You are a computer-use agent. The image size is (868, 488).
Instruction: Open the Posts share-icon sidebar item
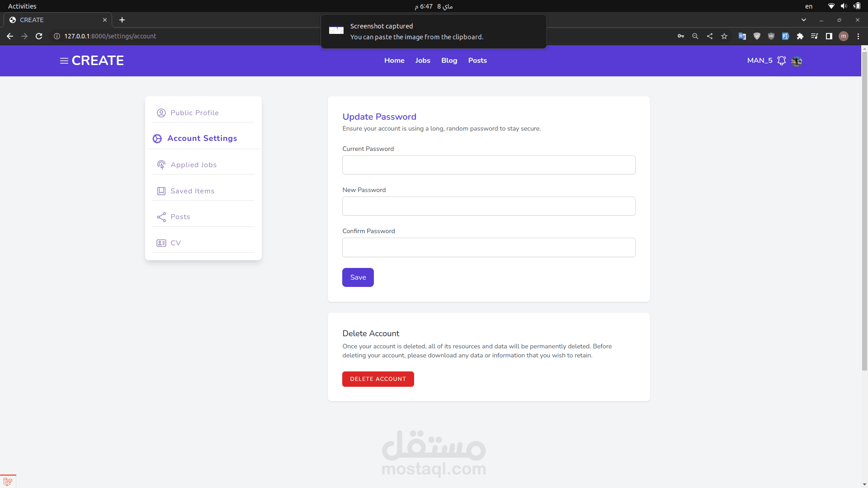[x=180, y=217]
